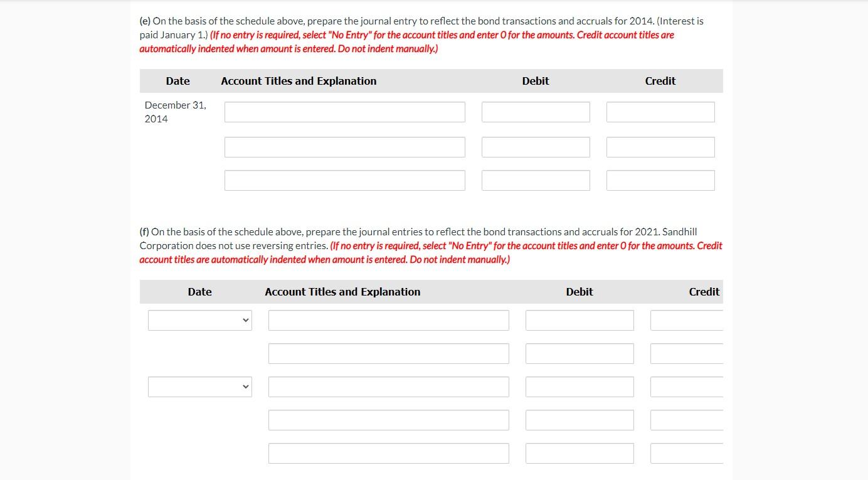Click the first Credit field in part (f)
Screen dimensions: 868x480
[686, 320]
